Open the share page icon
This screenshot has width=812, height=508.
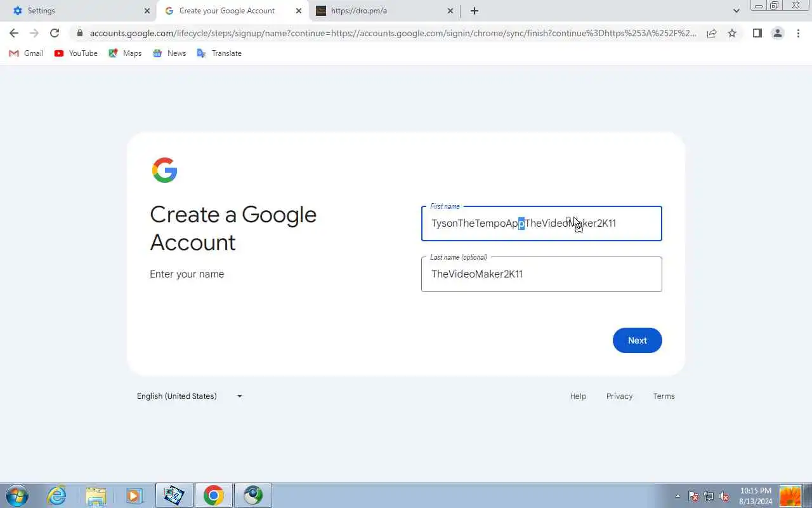click(x=712, y=33)
